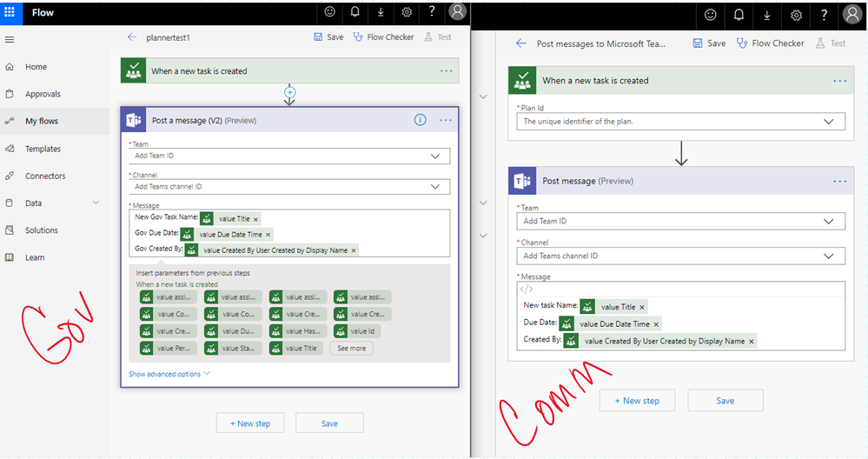Insert a step using the plus icon between the cards
The height and width of the screenshot is (459, 868).
[x=289, y=92]
